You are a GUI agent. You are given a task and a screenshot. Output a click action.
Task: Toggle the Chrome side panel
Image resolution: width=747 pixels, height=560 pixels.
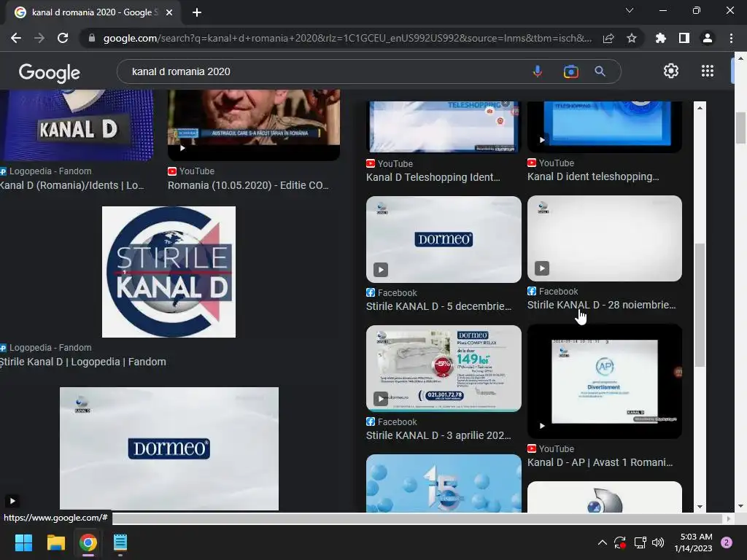tap(684, 38)
